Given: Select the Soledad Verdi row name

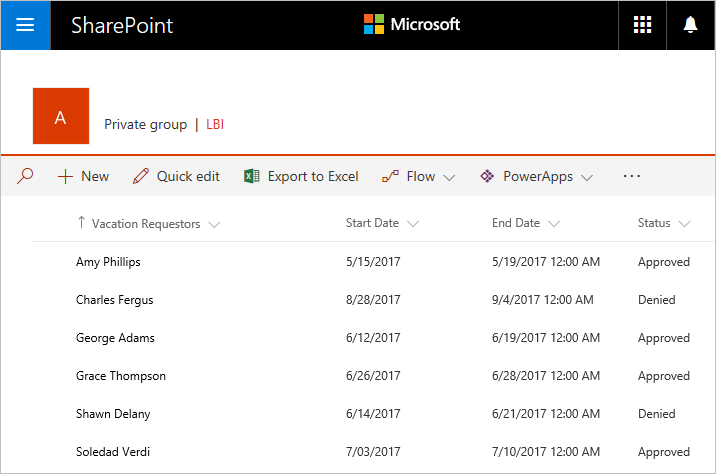Looking at the screenshot, I should 113,452.
